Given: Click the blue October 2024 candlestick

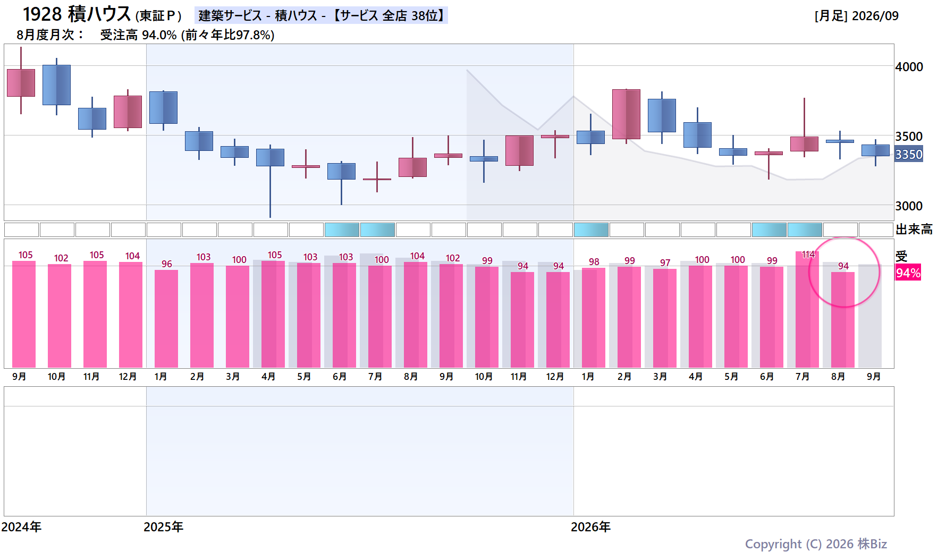Looking at the screenshot, I should click(56, 85).
